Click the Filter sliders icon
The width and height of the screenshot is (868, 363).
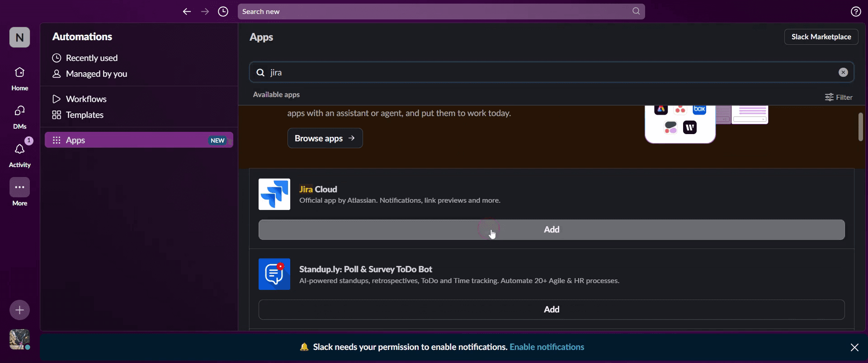[829, 97]
